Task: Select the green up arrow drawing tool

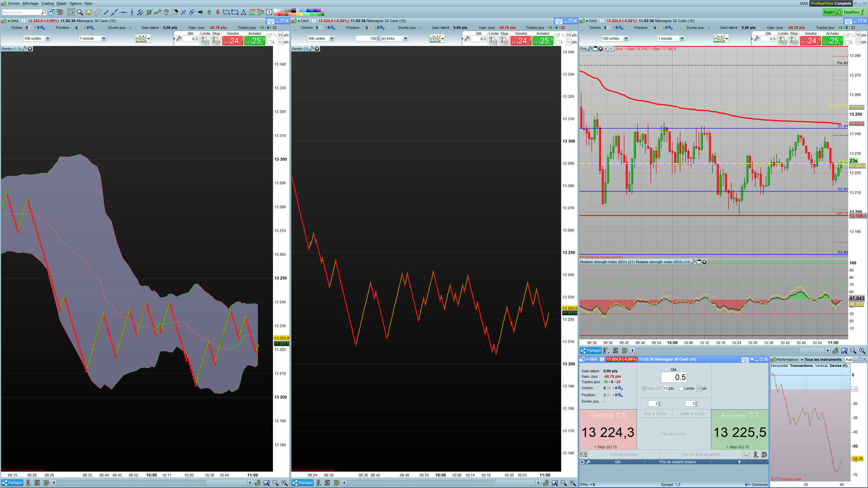Action: coord(209,12)
